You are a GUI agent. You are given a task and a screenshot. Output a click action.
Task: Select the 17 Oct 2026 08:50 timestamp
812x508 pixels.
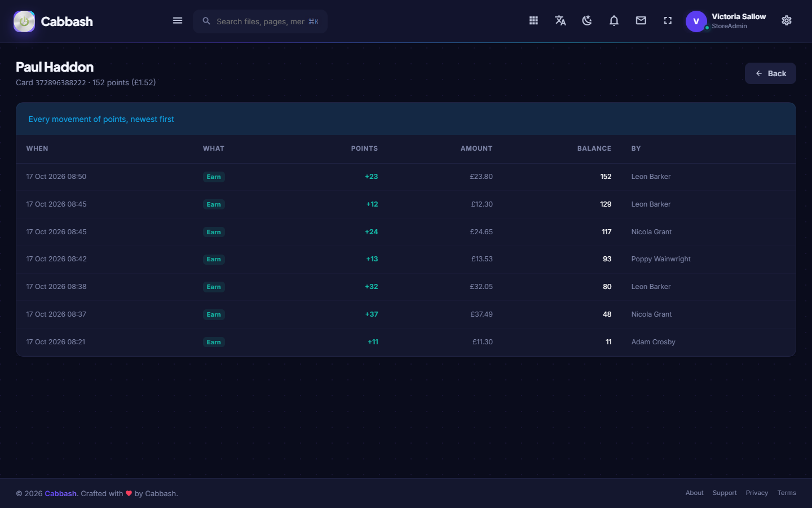(x=56, y=177)
